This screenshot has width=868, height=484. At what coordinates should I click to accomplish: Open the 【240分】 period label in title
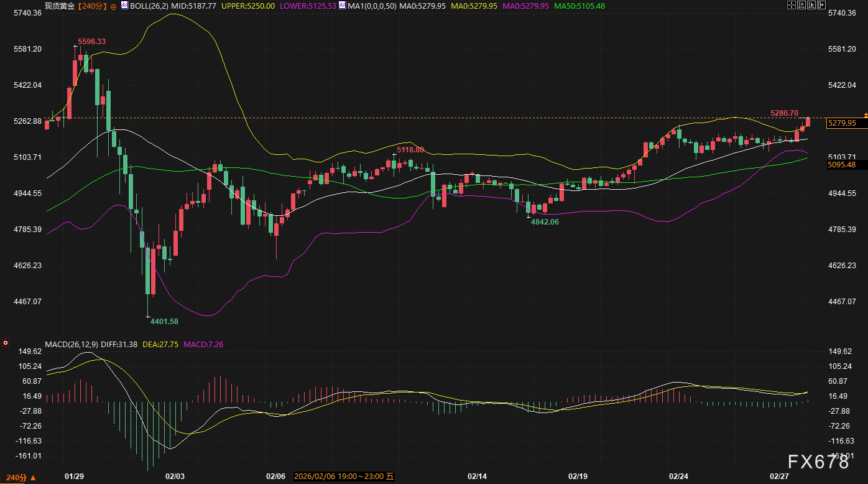coord(92,6)
